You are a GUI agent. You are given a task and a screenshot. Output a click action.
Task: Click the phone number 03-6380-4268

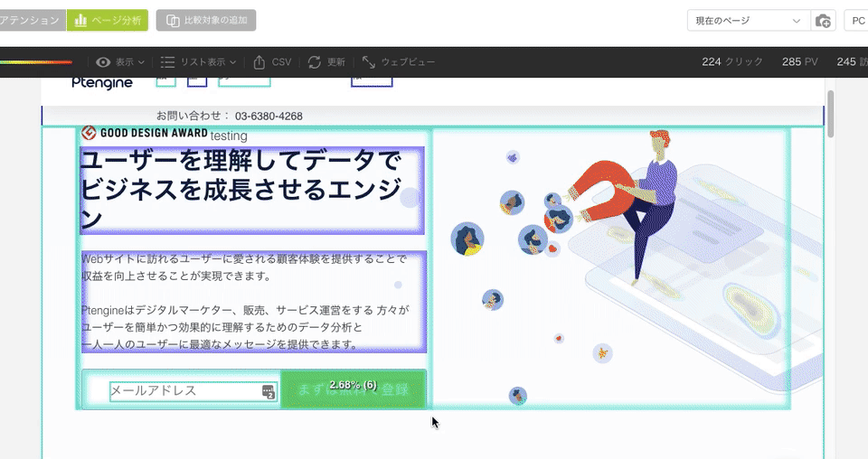pos(269,117)
